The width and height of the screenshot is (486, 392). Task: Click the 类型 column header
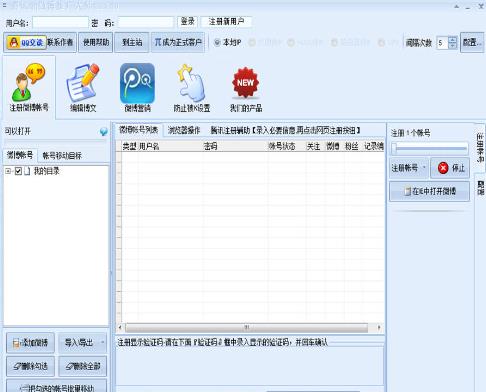pos(130,146)
